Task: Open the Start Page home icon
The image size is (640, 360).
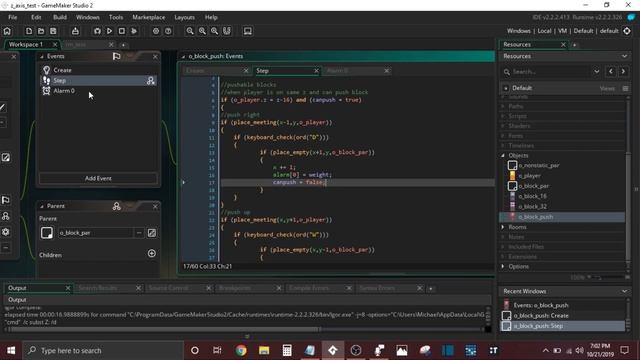Action: tap(7, 31)
